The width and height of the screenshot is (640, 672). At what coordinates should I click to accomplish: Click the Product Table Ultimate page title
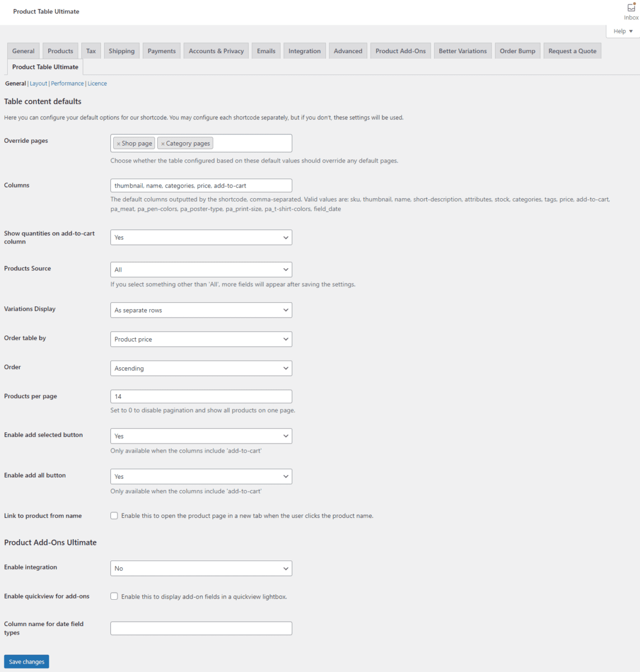click(46, 12)
